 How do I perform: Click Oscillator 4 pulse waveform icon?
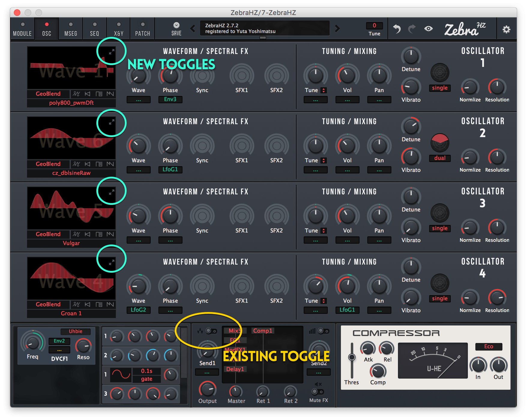click(99, 304)
